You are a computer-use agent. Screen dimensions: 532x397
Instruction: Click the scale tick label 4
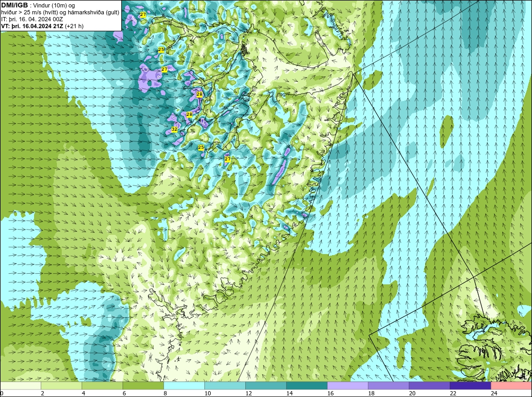tap(84, 393)
